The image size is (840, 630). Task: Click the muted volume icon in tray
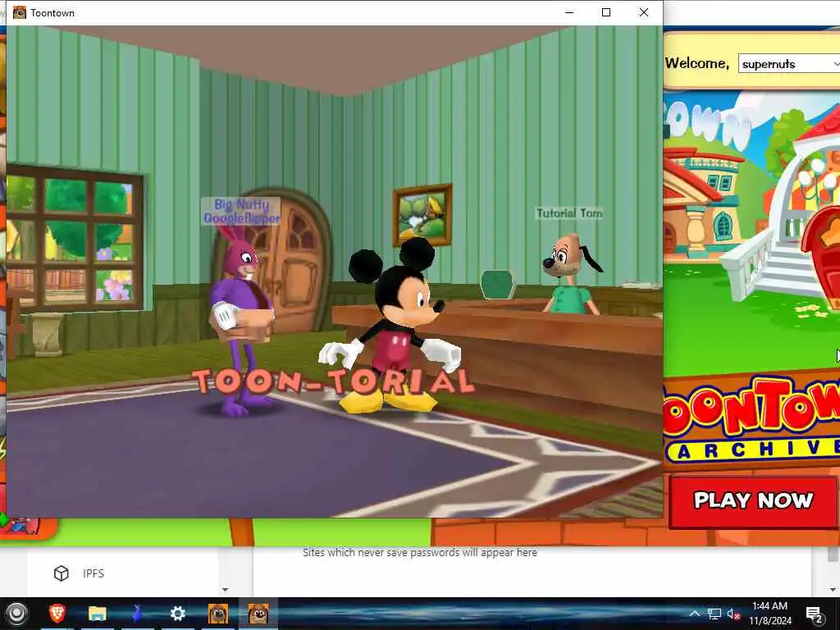734,614
